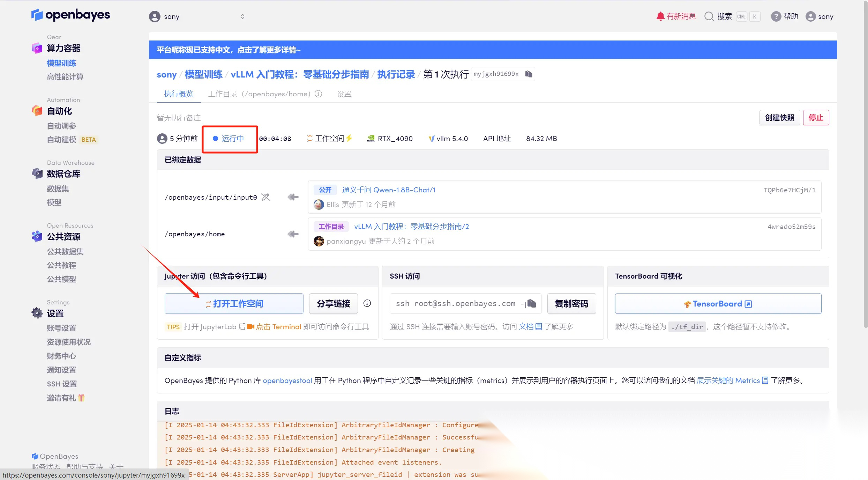Expand the sony account switcher dropdown

[242, 16]
